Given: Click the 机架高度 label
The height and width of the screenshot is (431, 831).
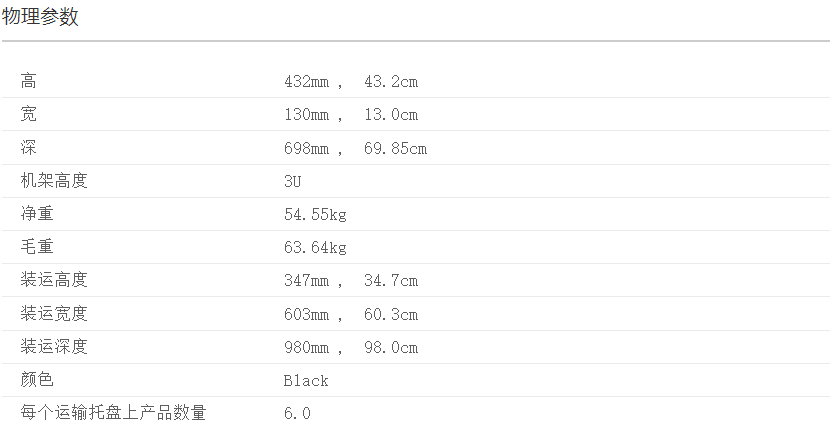Looking at the screenshot, I should point(54,181).
